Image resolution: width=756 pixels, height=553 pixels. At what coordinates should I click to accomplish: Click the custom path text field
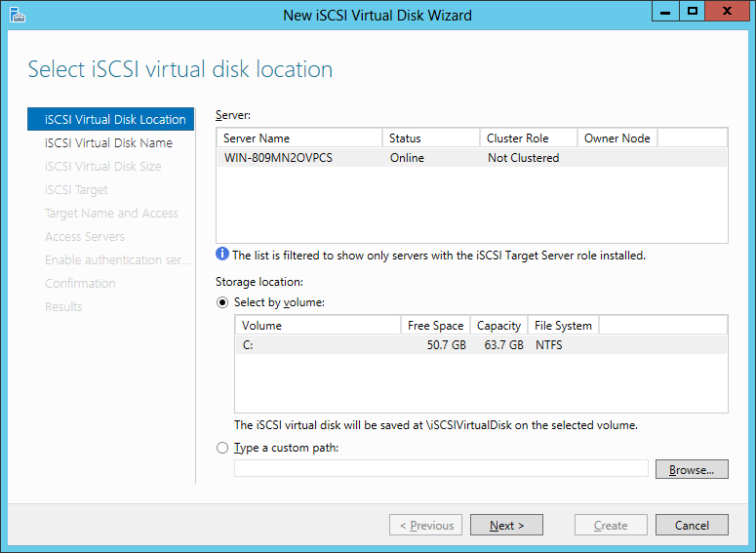click(441, 469)
